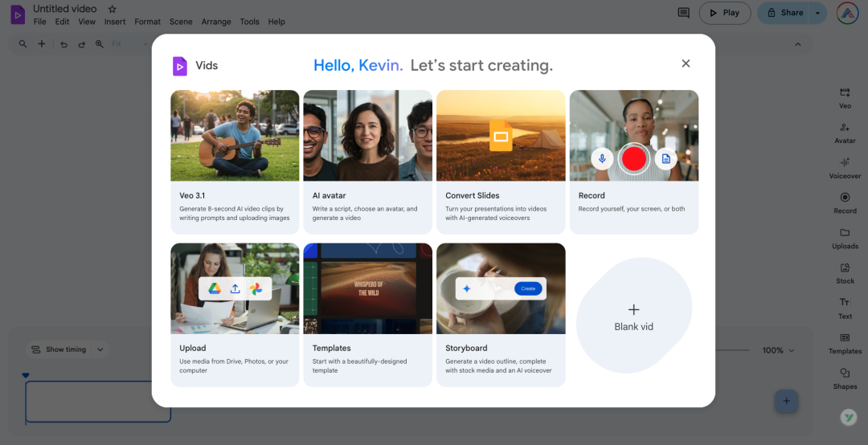Close the Vids start creating dialog

(686, 63)
